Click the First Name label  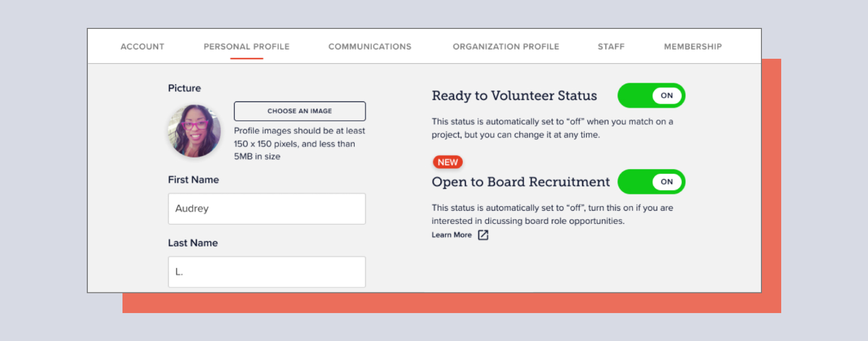coord(193,180)
